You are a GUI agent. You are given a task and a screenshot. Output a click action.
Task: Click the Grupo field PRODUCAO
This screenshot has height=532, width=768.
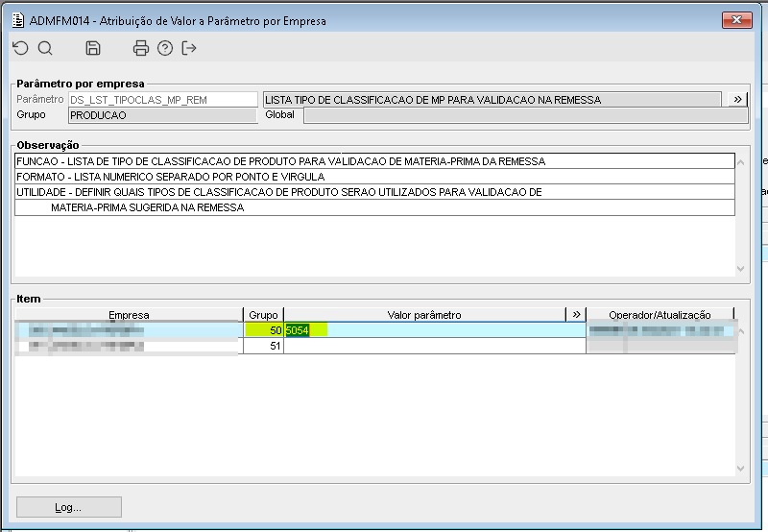click(x=162, y=115)
